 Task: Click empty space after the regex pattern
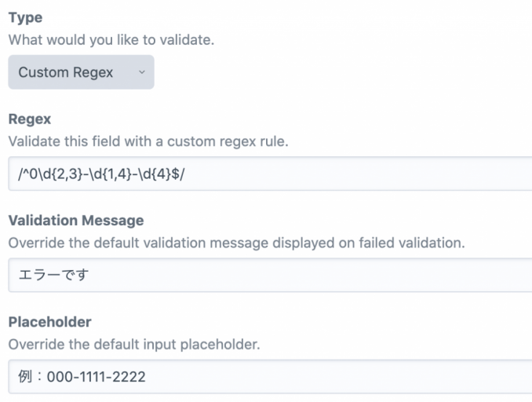[353, 173]
